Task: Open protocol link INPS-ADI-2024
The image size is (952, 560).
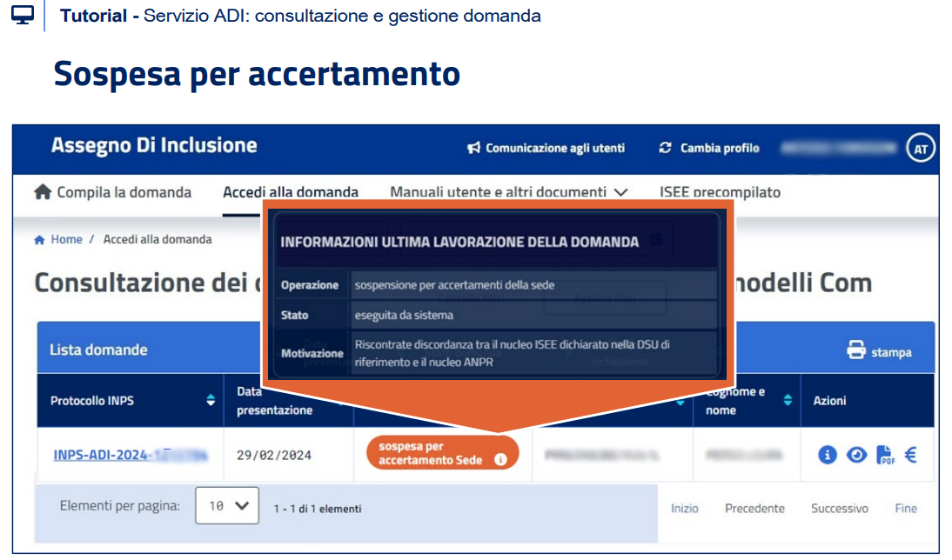Action: pyautogui.click(x=131, y=455)
